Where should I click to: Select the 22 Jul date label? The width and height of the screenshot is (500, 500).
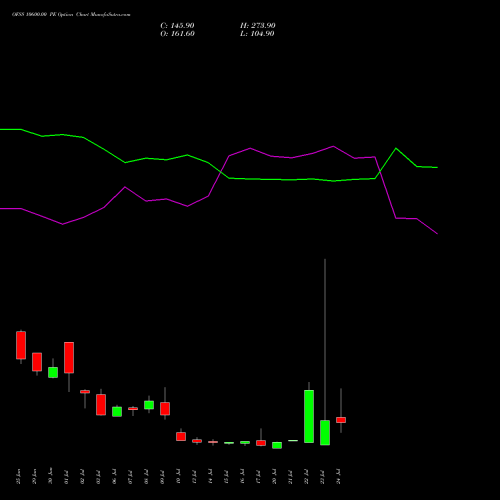click(306, 477)
